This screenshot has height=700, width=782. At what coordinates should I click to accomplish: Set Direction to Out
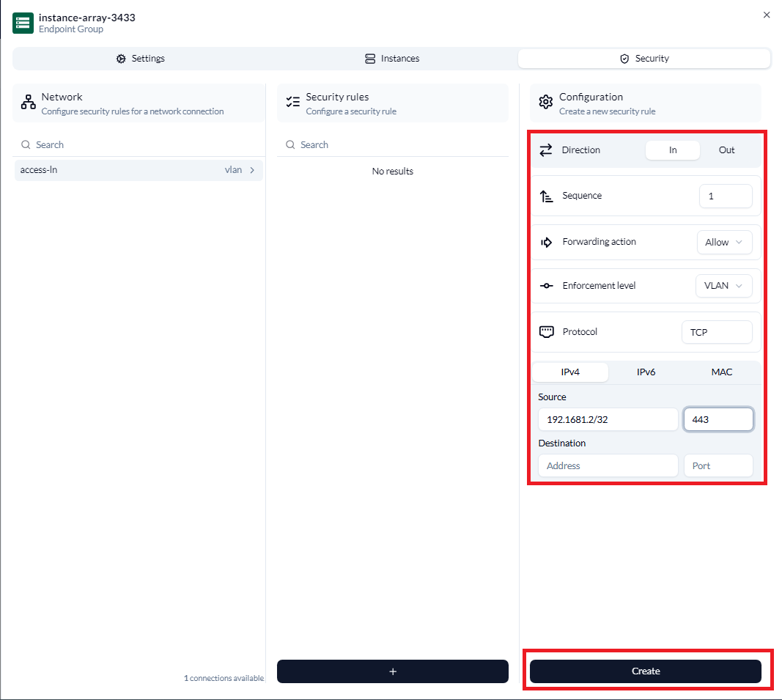(x=726, y=150)
